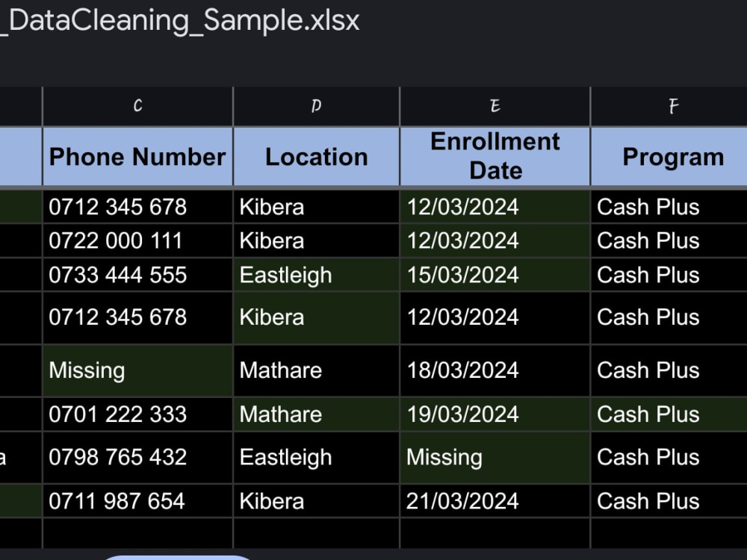Select the Missing phone number cell
Screen dimensions: 747x560
[x=137, y=370]
